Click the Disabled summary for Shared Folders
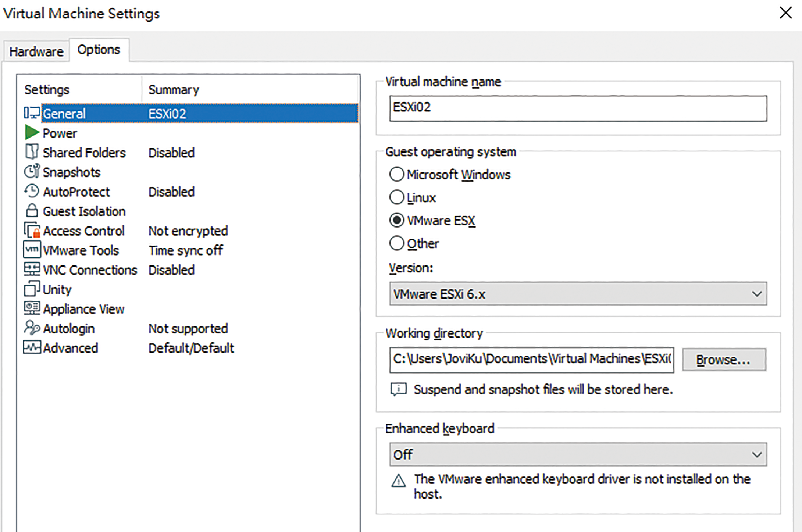 point(171,153)
